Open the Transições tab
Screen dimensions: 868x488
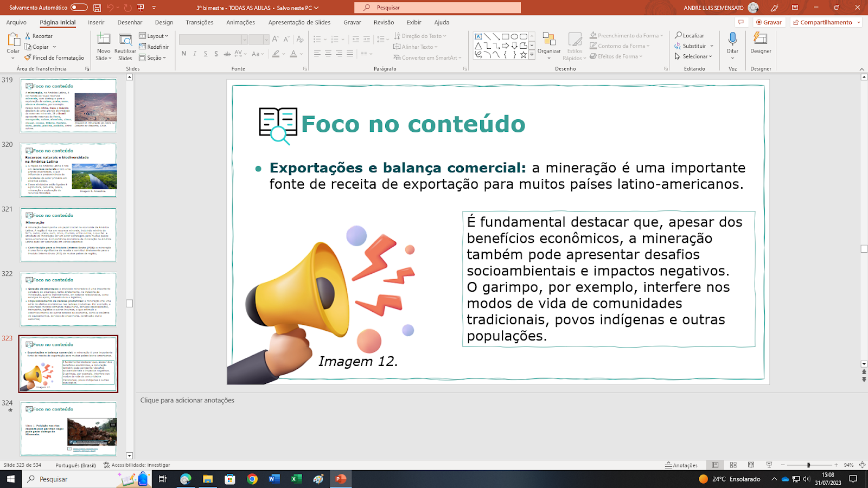(x=200, y=22)
